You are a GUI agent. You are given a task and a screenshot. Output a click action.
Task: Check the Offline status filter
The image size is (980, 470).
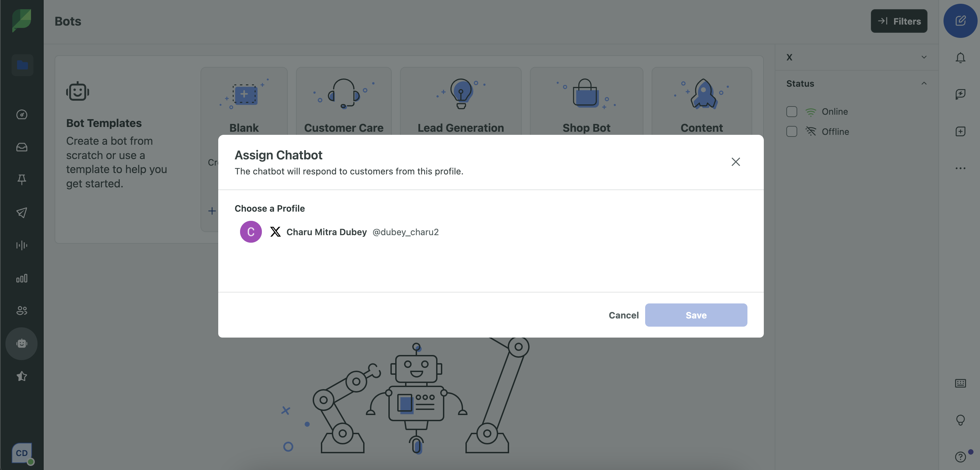[x=792, y=131]
